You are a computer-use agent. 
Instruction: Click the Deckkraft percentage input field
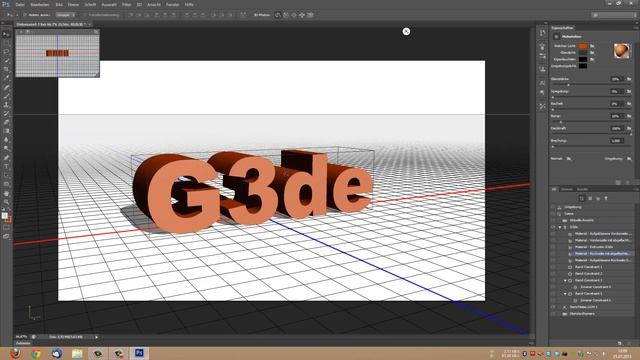(x=616, y=128)
